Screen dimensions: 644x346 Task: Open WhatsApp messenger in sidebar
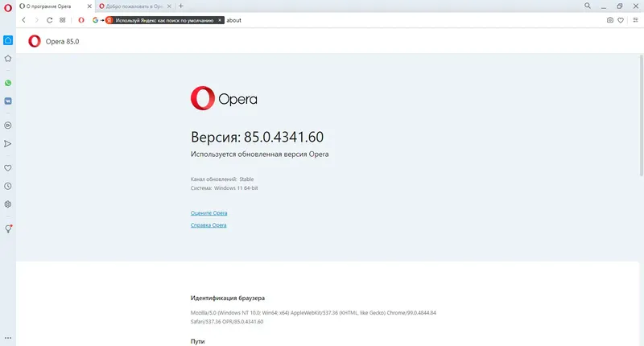(8, 83)
